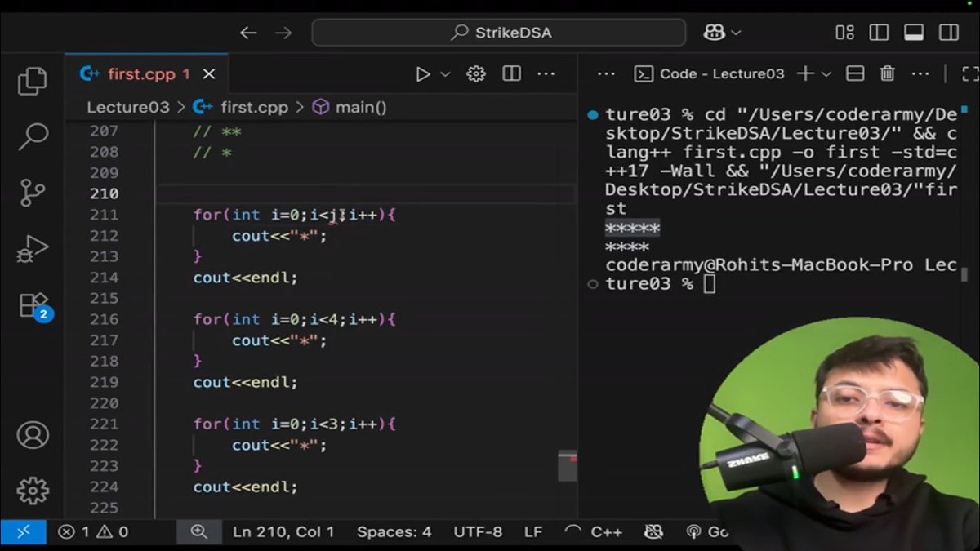Image resolution: width=980 pixels, height=551 pixels.
Task: Open the editor gear settings icon
Action: tap(475, 74)
